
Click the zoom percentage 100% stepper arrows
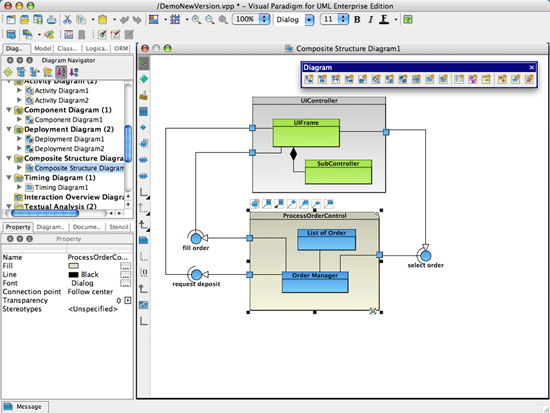tap(264, 19)
